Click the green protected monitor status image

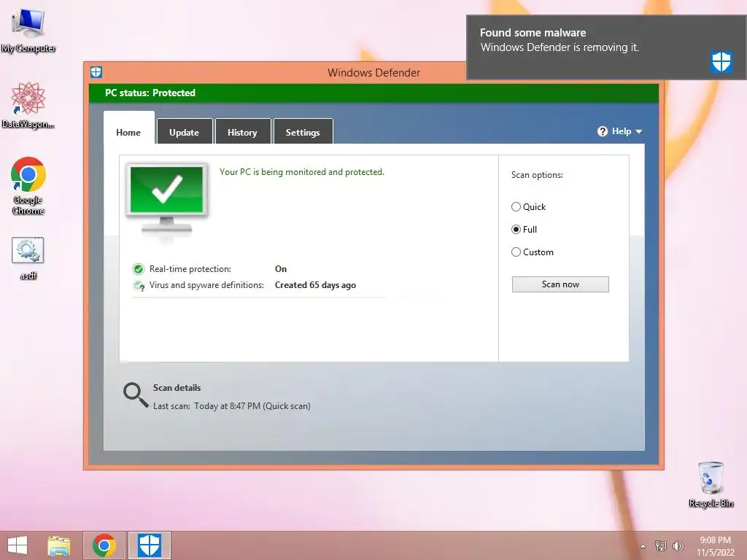(x=167, y=199)
